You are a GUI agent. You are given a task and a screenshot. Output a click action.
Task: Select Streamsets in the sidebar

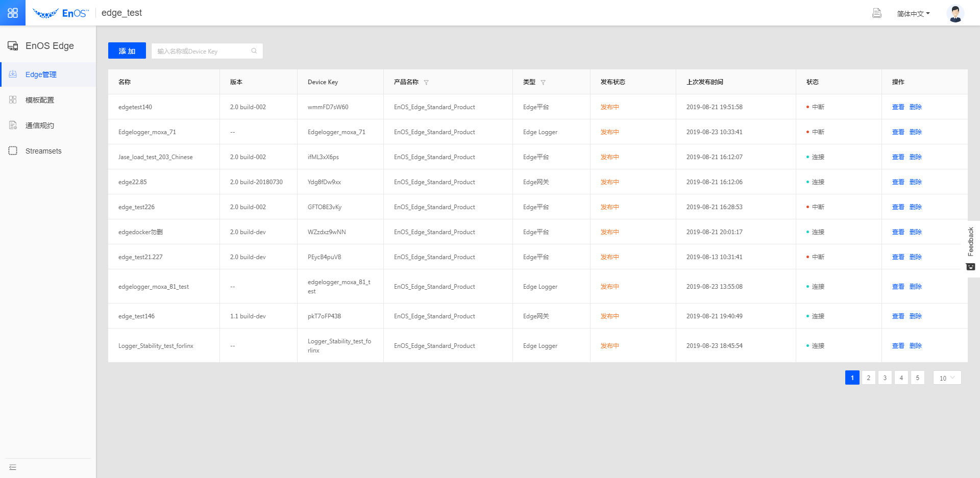click(43, 151)
